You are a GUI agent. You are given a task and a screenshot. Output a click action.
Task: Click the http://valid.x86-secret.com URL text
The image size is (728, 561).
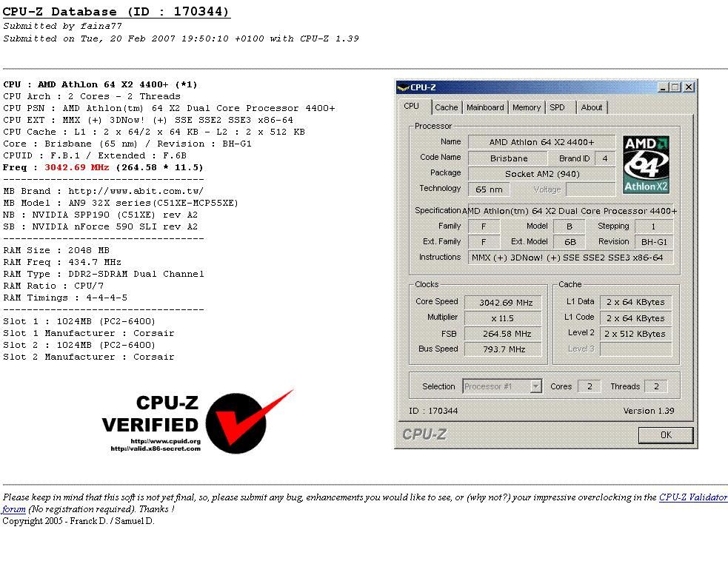tap(156, 449)
